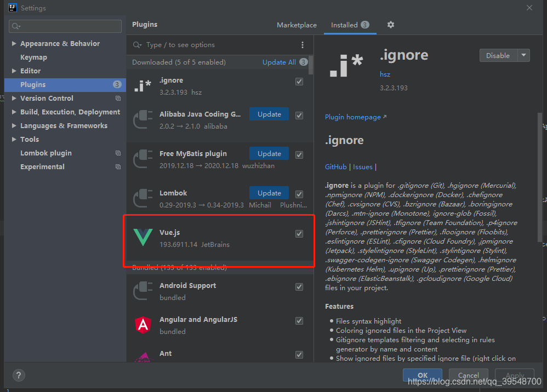Expand the Version Control settings node

(14, 98)
